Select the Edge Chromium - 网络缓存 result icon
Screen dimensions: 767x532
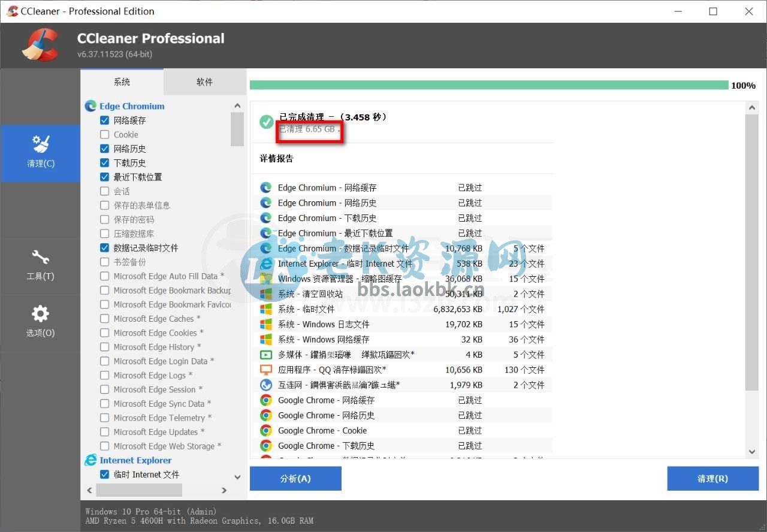point(266,188)
